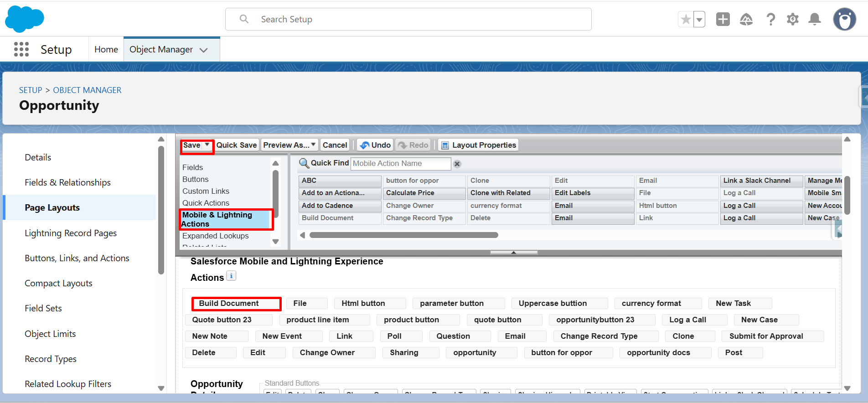The image size is (868, 403).
Task: Clear the Quick Find field with X icon
Action: (x=457, y=164)
